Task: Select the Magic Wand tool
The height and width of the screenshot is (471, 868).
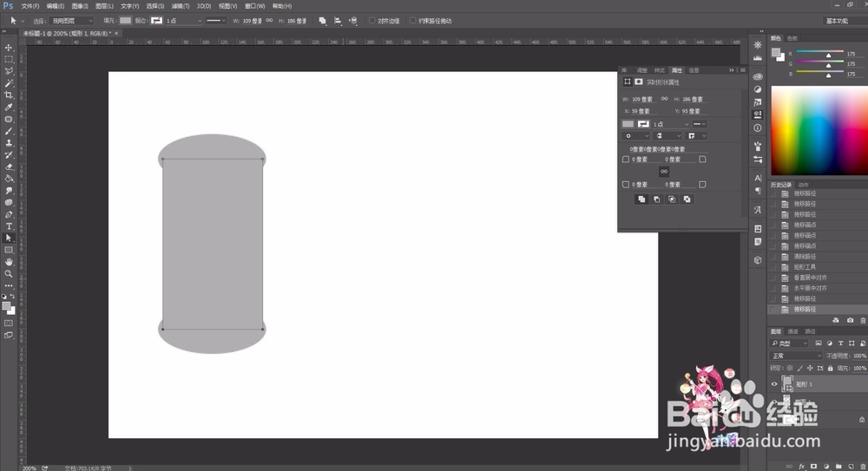Action: coord(9,83)
